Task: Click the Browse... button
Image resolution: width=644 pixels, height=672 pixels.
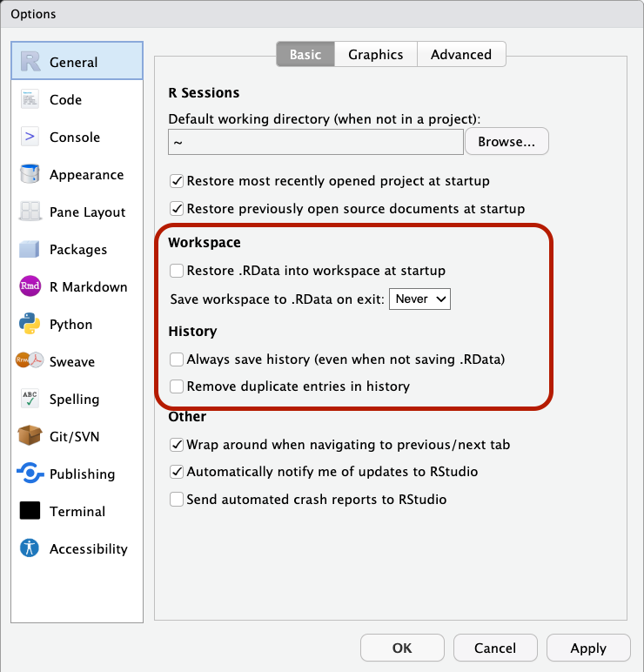Action: point(506,141)
